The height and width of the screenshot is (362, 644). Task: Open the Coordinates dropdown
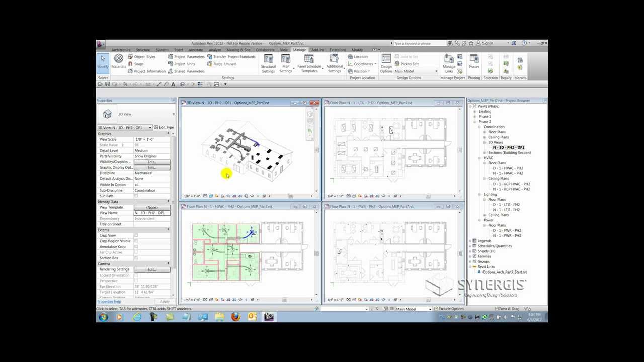pos(362,64)
